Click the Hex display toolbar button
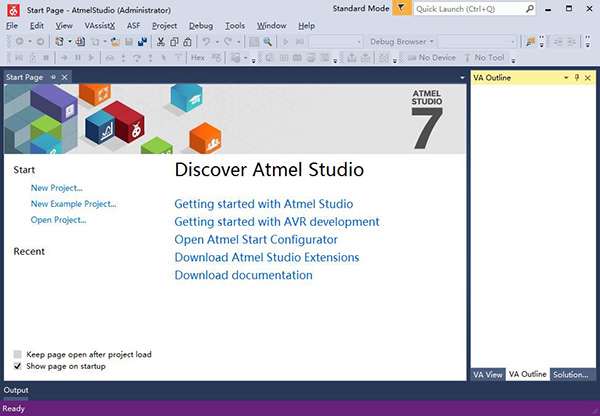The image size is (600, 416). [197, 58]
